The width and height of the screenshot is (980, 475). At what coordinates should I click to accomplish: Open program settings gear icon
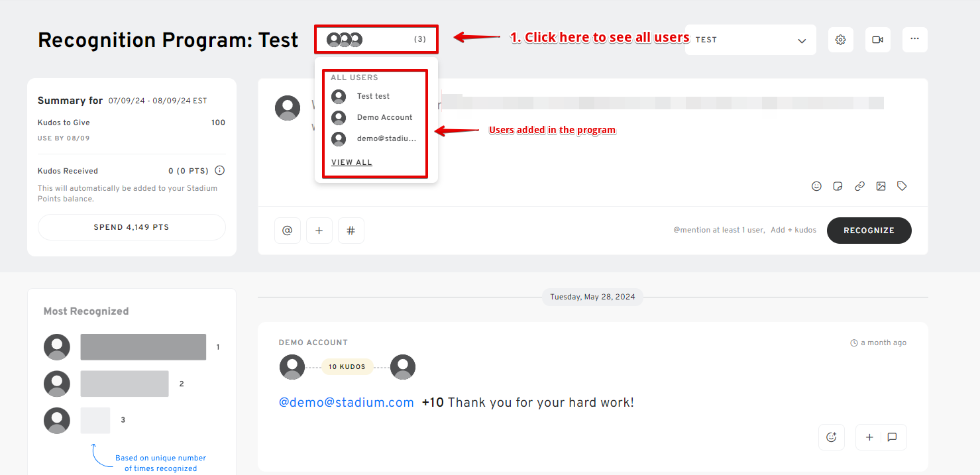[x=840, y=40]
